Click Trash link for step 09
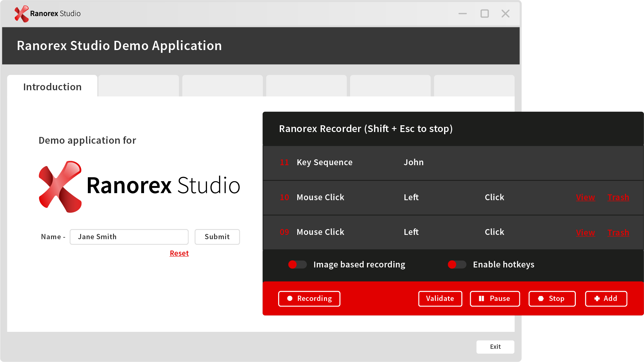The image size is (644, 362). pyautogui.click(x=618, y=232)
